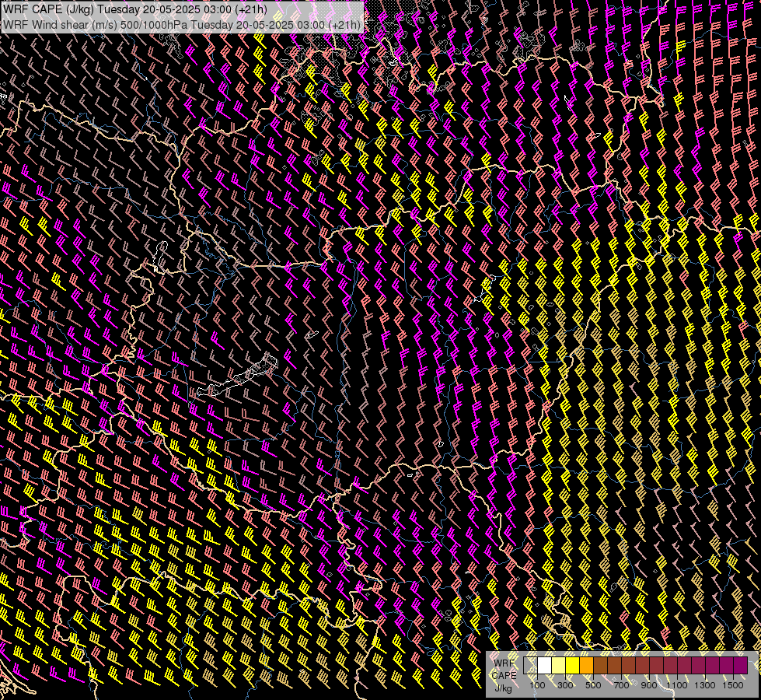The height and width of the screenshot is (700, 761).
Task: Click the legend value 1100
Action: (676, 685)
